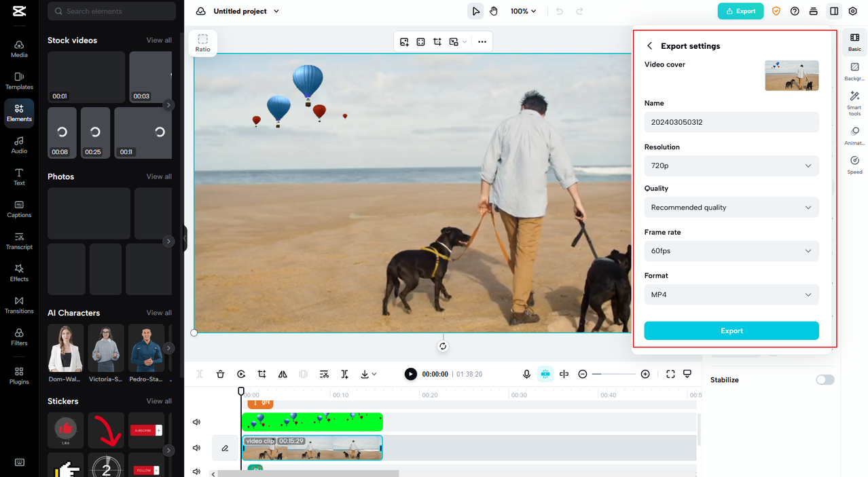868x477 pixels.
Task: Open the canvas more options ellipsis
Action: (482, 41)
